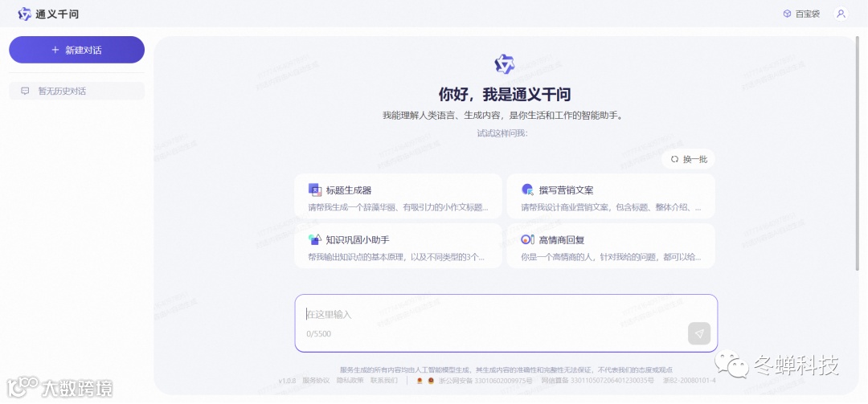Open the 联系我们 link

tap(384, 381)
